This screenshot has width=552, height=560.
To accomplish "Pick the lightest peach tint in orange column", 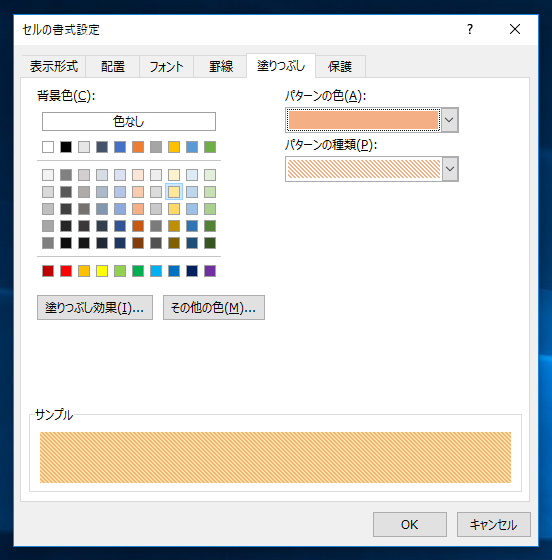I will tap(138, 175).
